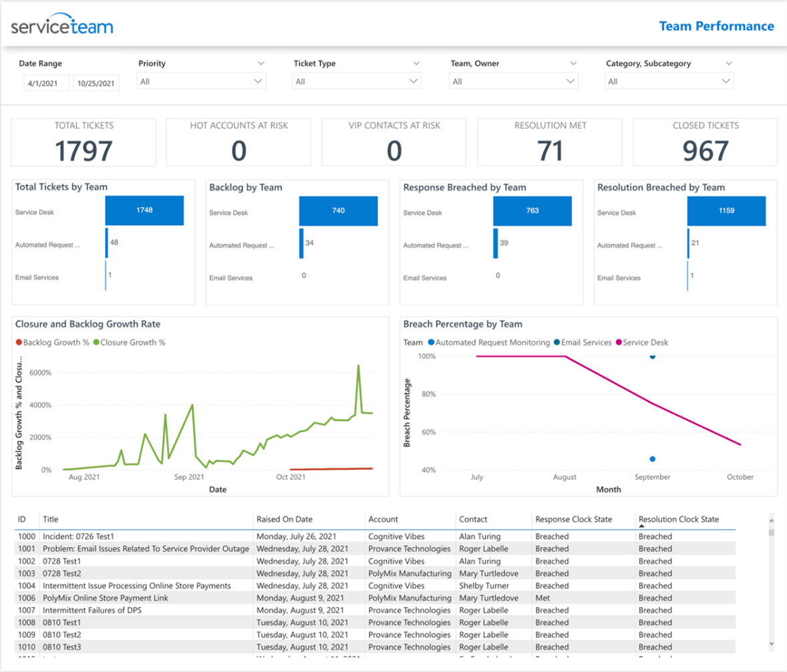The image size is (787, 672).
Task: Select the Total Tickets KPI card
Action: 82,142
